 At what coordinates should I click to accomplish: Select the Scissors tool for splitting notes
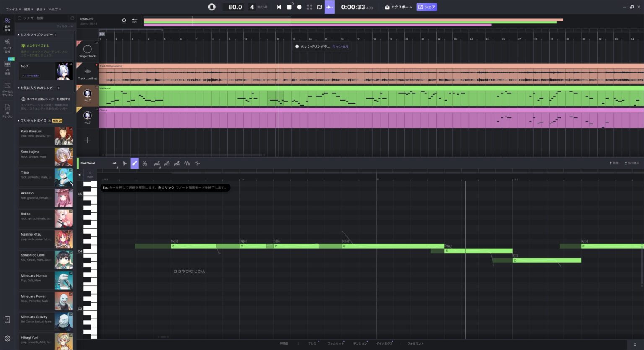point(145,163)
